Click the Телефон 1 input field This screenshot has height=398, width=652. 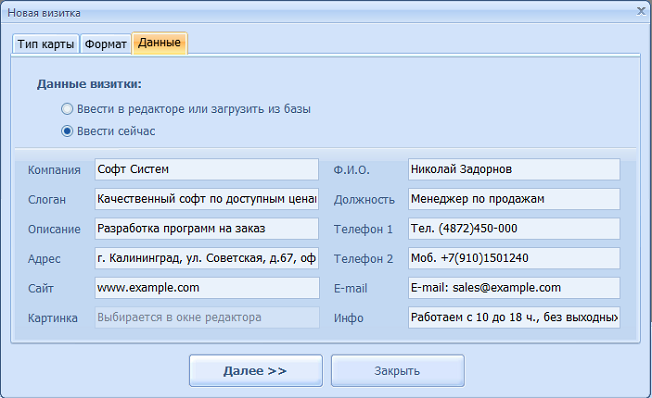coord(514,228)
